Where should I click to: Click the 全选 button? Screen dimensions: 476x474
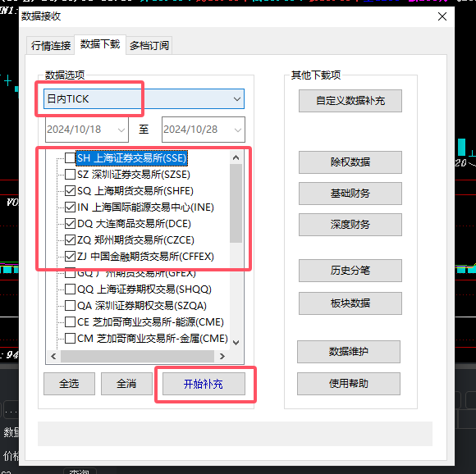click(x=69, y=384)
